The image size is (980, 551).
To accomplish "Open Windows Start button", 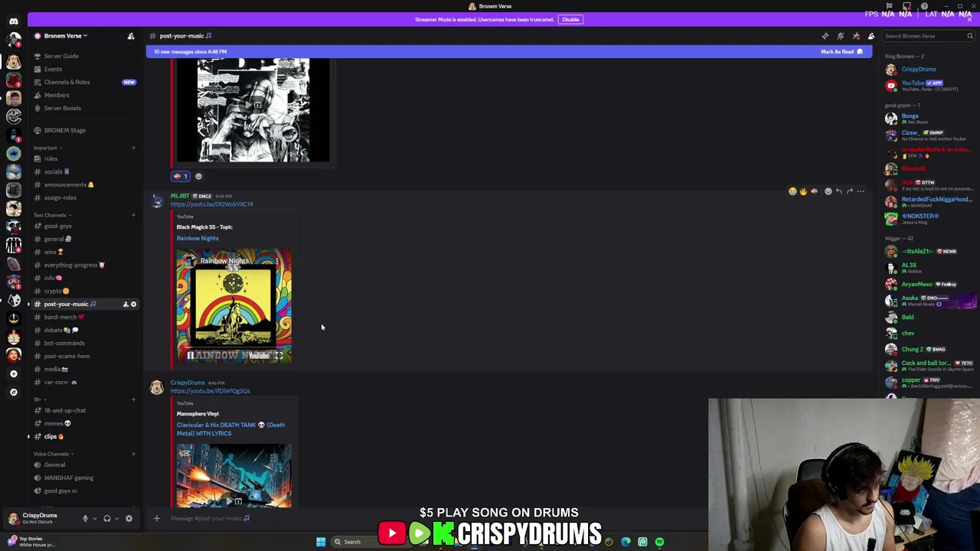I will pos(321,542).
